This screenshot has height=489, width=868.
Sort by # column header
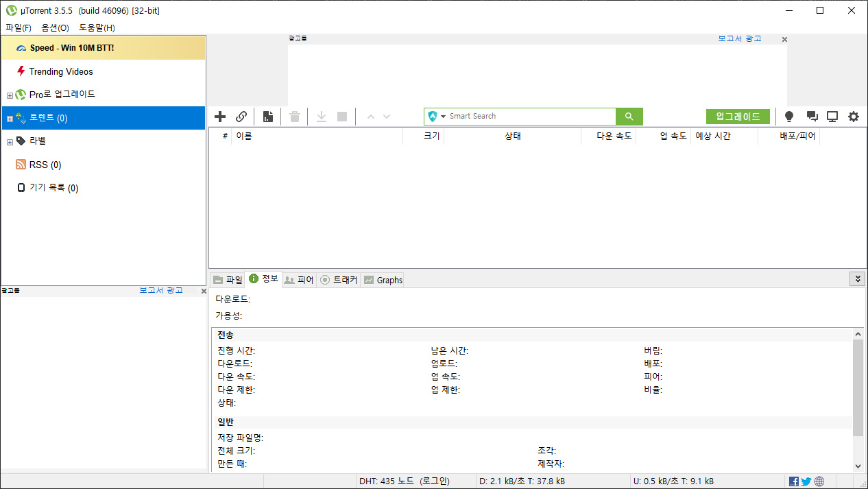[x=221, y=136]
